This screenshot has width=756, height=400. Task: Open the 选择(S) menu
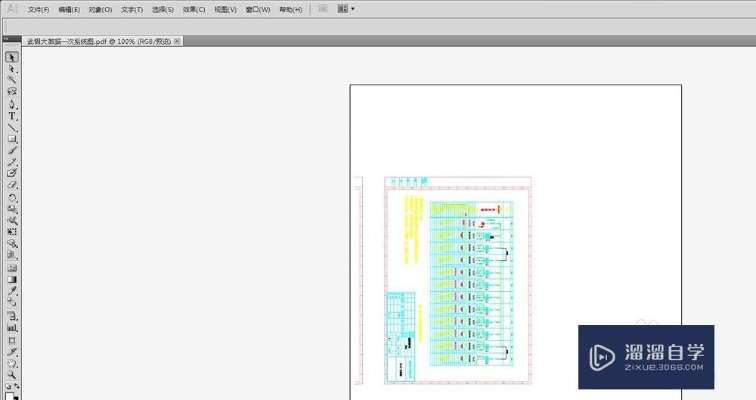163,9
